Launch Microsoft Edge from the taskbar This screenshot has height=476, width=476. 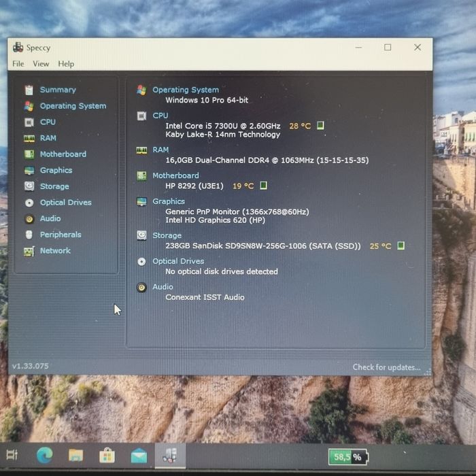[45, 456]
